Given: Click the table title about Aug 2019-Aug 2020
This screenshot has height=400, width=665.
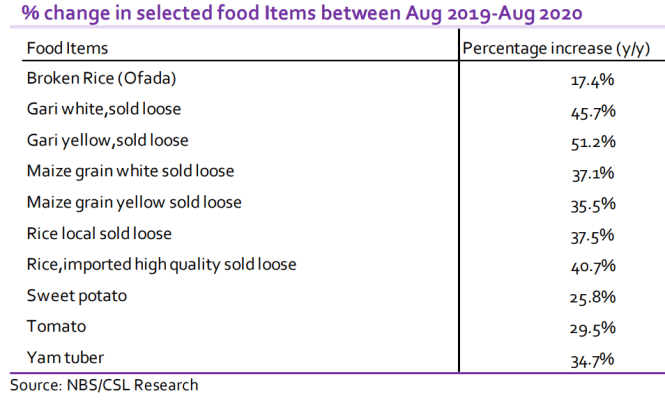Looking at the screenshot, I should tap(297, 15).
